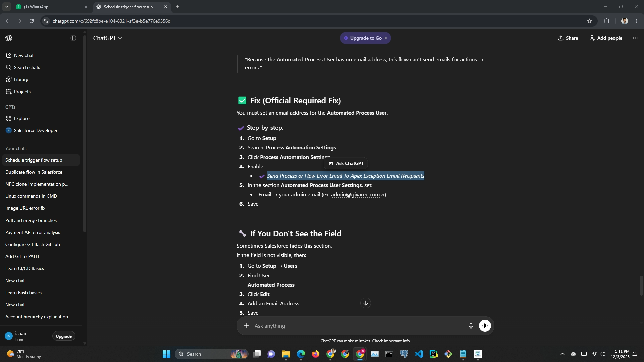644x362 pixels.
Task: Collapse sidebar using the panel toggle icon
Action: pos(73,38)
